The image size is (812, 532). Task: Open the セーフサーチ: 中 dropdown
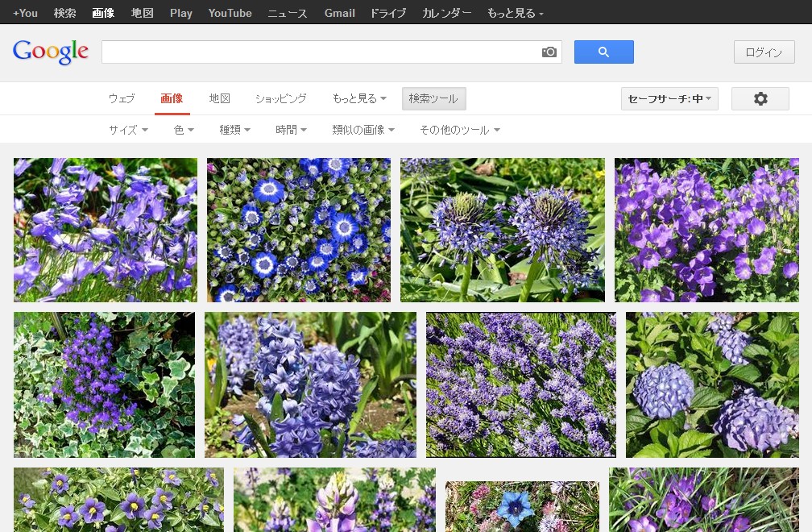[669, 98]
